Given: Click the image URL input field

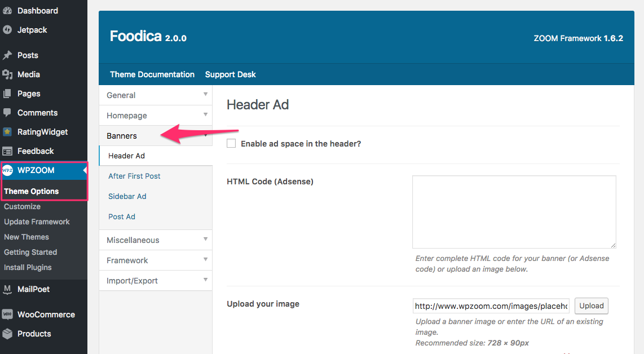Looking at the screenshot, I should (491, 306).
